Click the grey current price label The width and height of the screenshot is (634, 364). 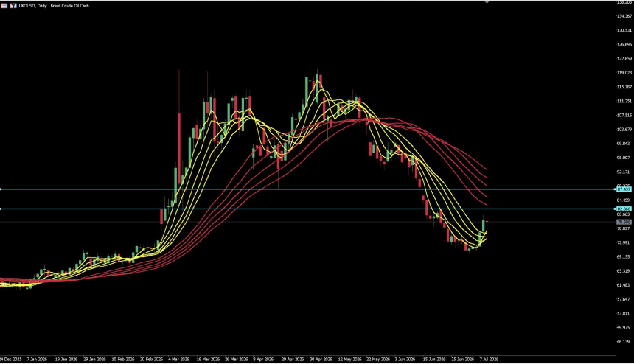(x=624, y=223)
